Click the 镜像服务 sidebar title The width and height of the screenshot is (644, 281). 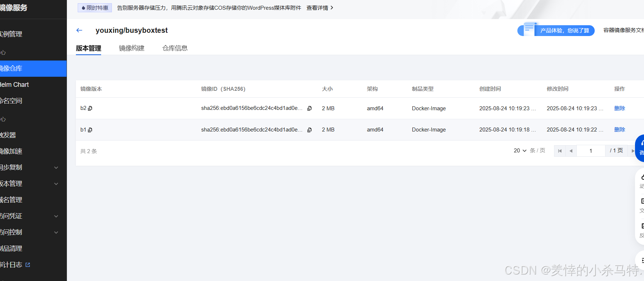(x=14, y=8)
